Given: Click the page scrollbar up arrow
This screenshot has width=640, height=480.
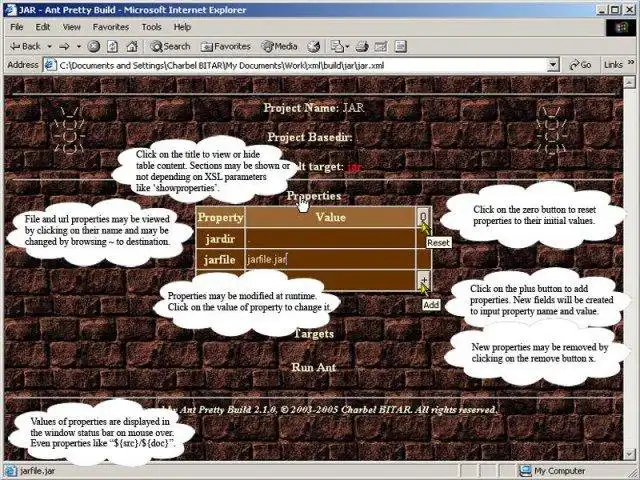Looking at the screenshot, I should tap(629, 83).
